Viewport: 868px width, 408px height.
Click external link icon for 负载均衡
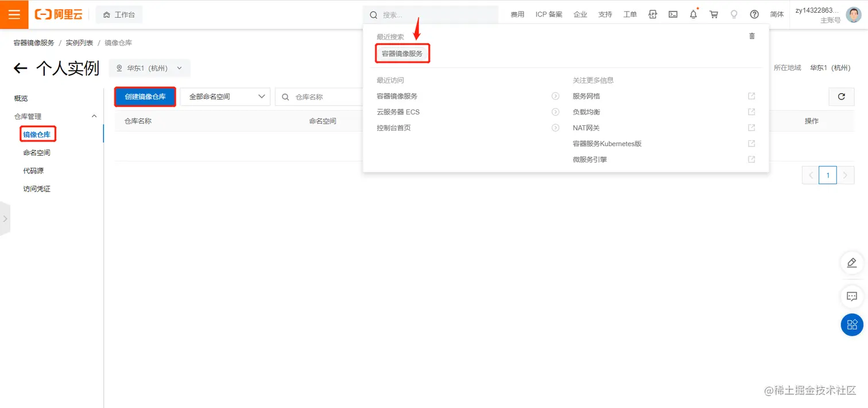tap(751, 112)
